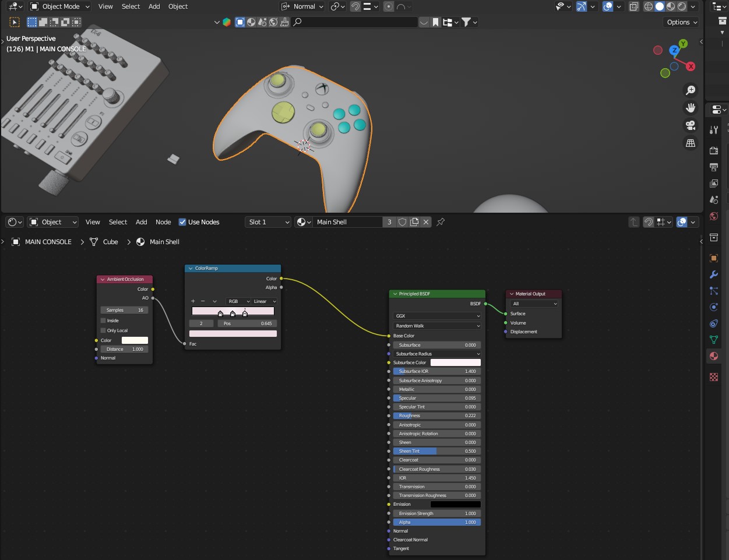Enable fake user shield for material
This screenshot has width=729, height=560.
402,222
